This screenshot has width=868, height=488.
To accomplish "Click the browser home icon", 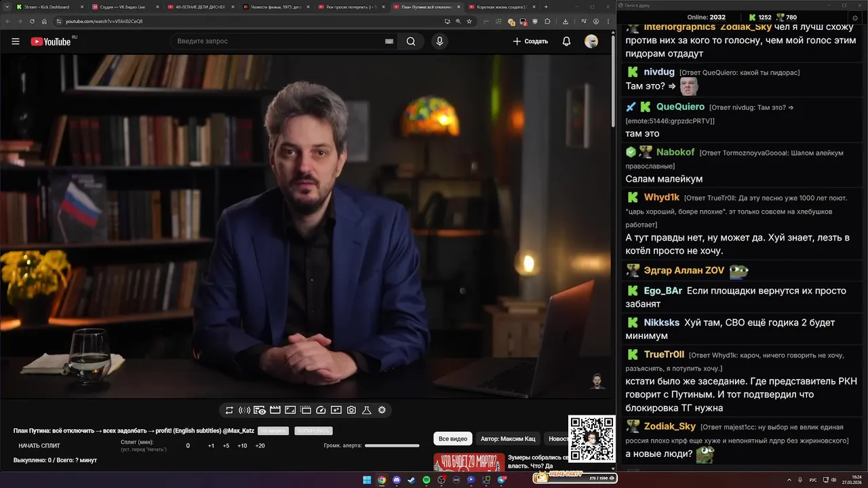I will point(44,21).
